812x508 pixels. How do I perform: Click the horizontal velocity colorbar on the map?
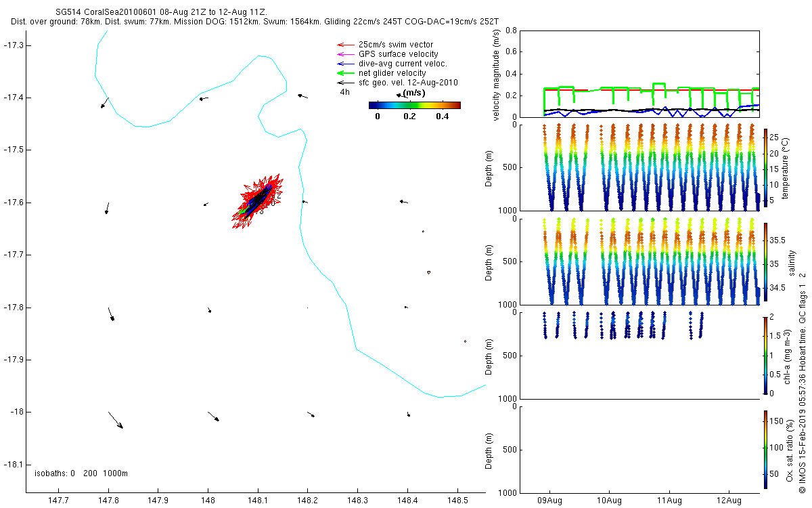[x=415, y=105]
